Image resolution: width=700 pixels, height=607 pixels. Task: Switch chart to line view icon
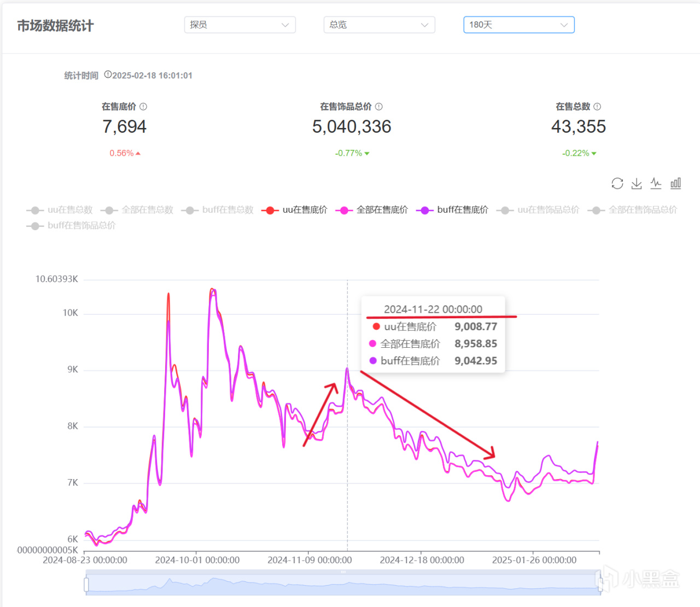pos(656,184)
